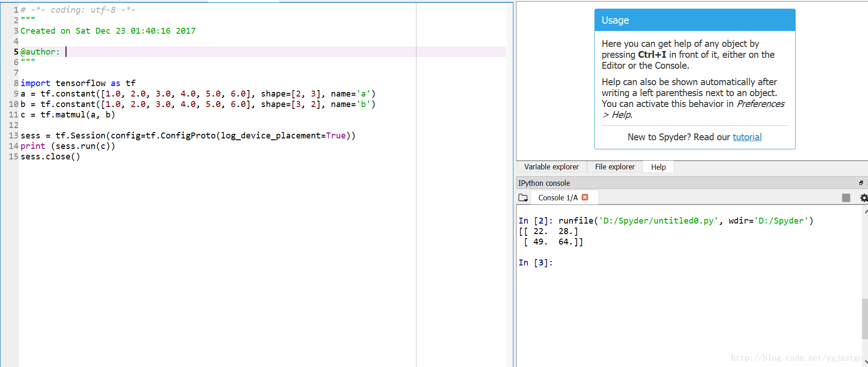
Task: Open the console tab browser folder icon
Action: pyautogui.click(x=523, y=198)
